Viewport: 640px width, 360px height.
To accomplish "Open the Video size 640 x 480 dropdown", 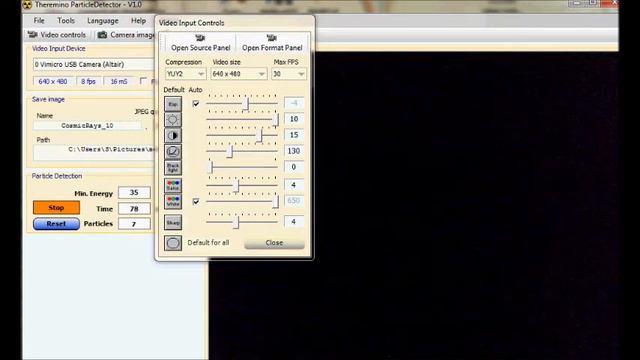I will pos(239,74).
